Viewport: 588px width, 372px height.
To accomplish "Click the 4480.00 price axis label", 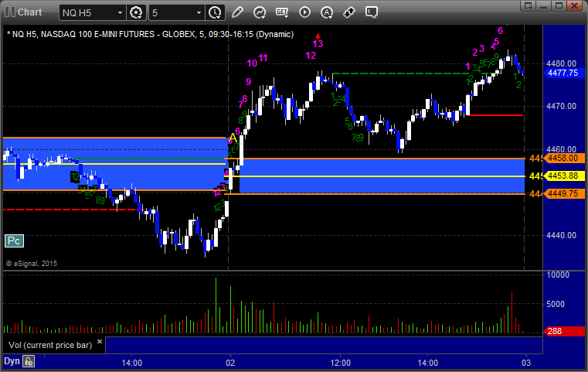I will [x=562, y=63].
